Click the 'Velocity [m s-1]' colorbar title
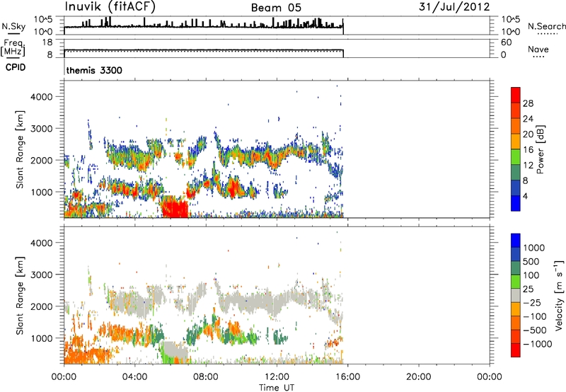This screenshot has width=566, height=392. click(x=559, y=295)
